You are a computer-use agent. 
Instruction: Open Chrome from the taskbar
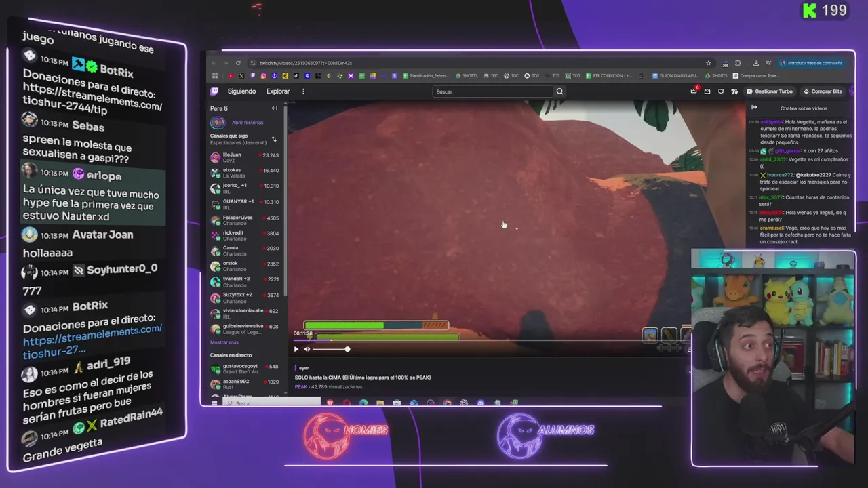coord(447,403)
